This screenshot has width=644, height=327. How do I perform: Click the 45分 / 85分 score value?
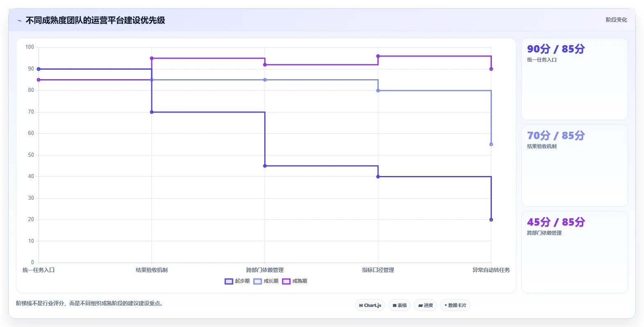[556, 222]
